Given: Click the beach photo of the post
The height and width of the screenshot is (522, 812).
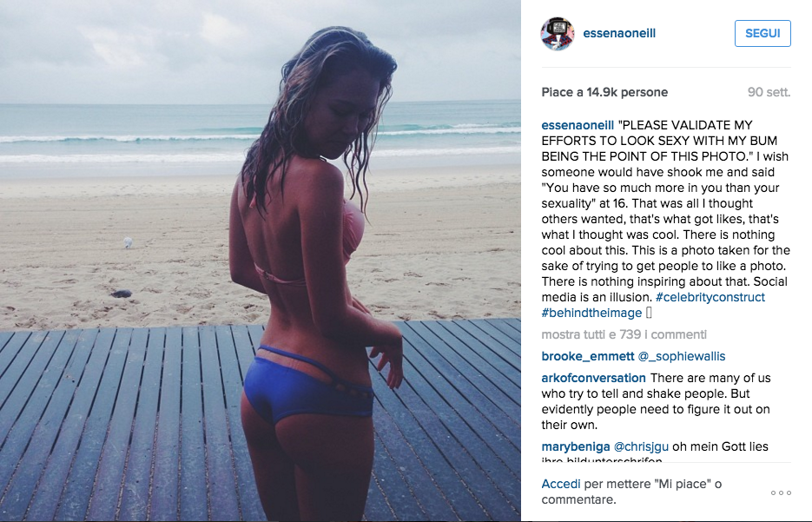Looking at the screenshot, I should 261,261.
